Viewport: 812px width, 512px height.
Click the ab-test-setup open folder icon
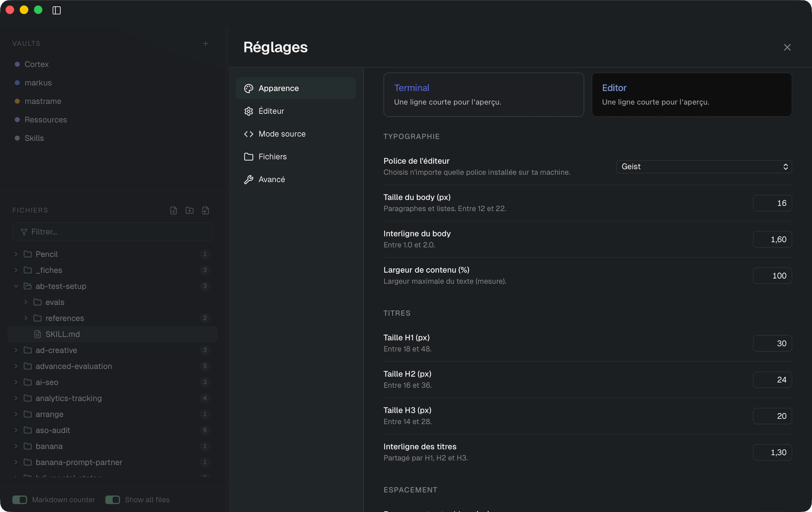pyautogui.click(x=27, y=286)
